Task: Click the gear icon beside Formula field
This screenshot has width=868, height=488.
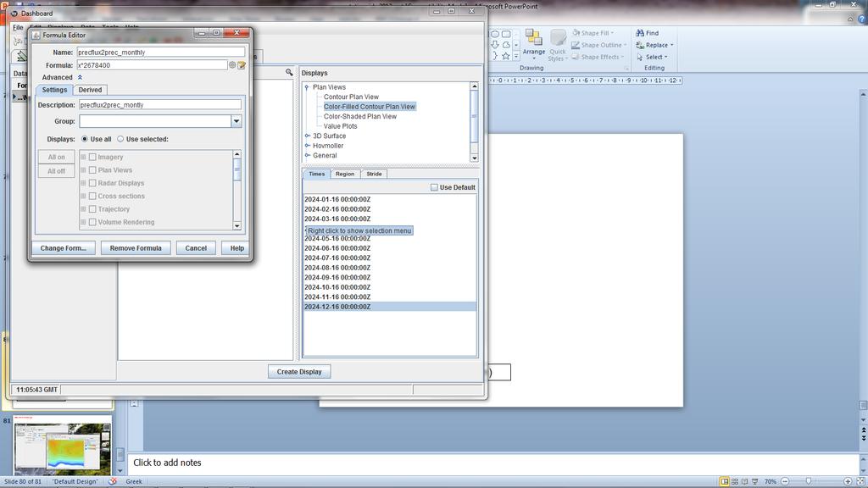Action: coord(232,65)
